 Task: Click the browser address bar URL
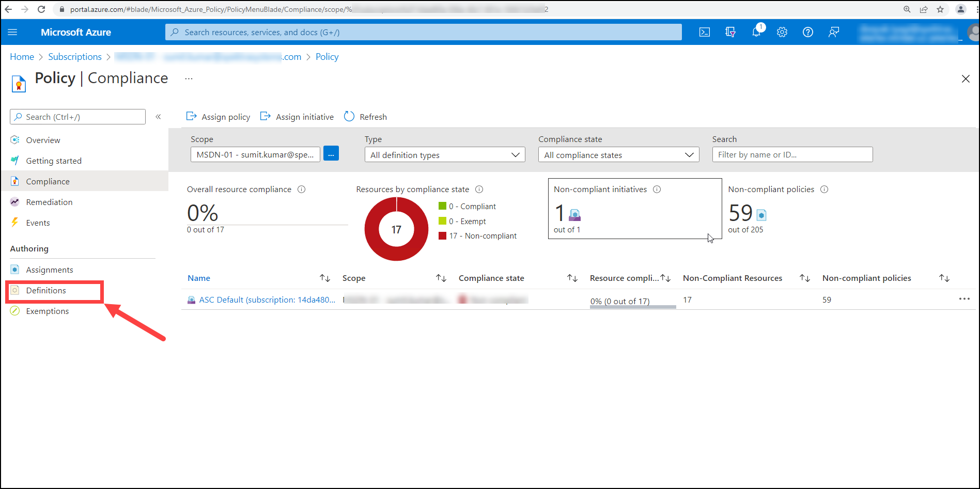click(310, 9)
